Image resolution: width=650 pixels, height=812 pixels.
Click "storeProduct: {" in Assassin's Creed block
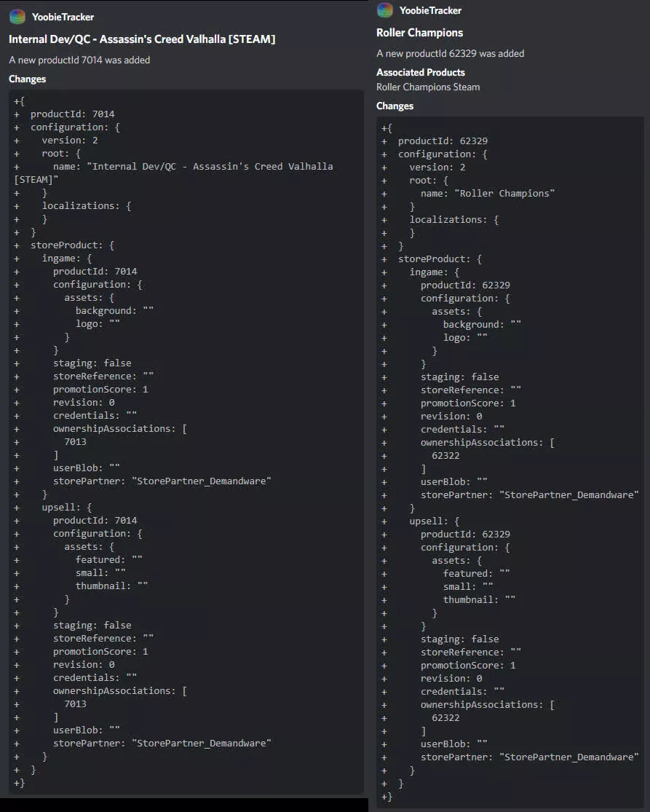click(73, 245)
